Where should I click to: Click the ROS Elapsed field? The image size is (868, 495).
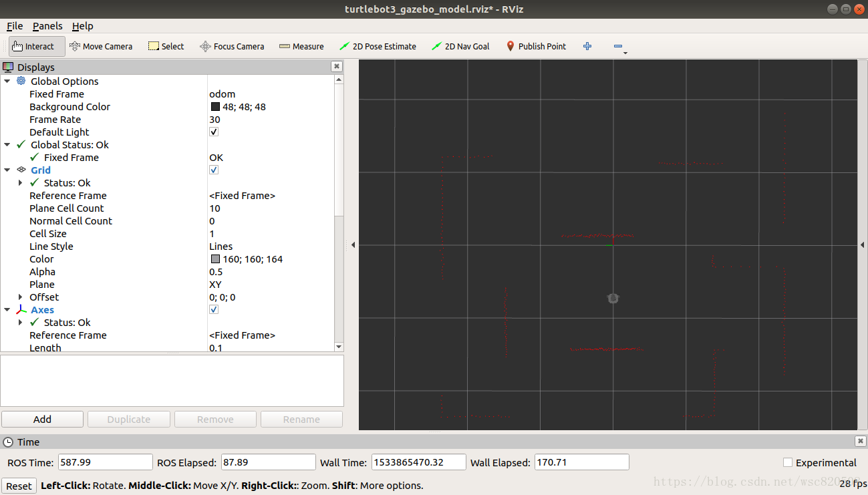[268, 462]
